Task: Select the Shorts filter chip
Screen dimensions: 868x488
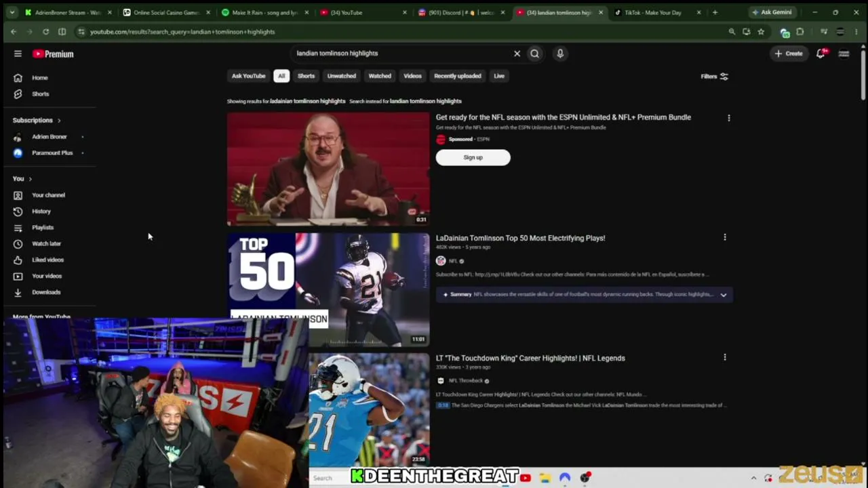Action: point(307,76)
